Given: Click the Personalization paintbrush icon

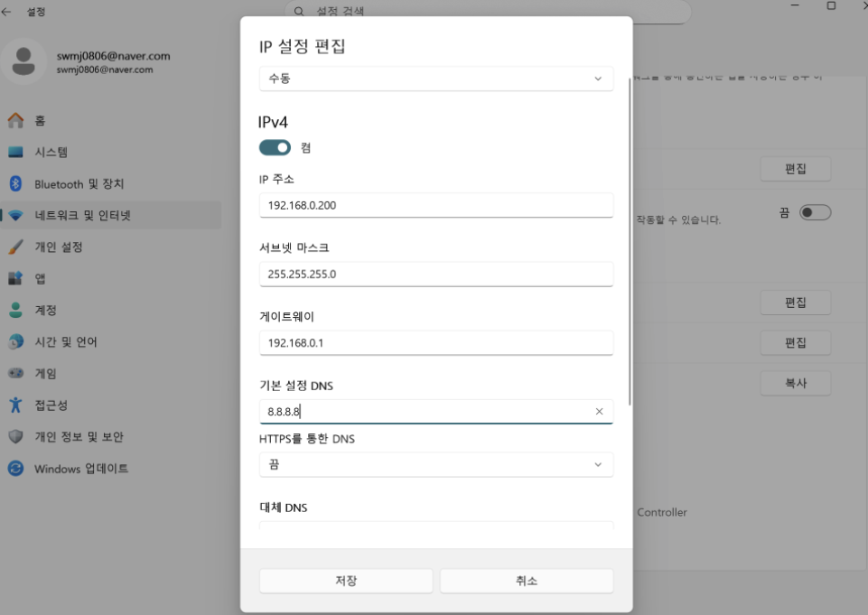Looking at the screenshot, I should tap(15, 247).
